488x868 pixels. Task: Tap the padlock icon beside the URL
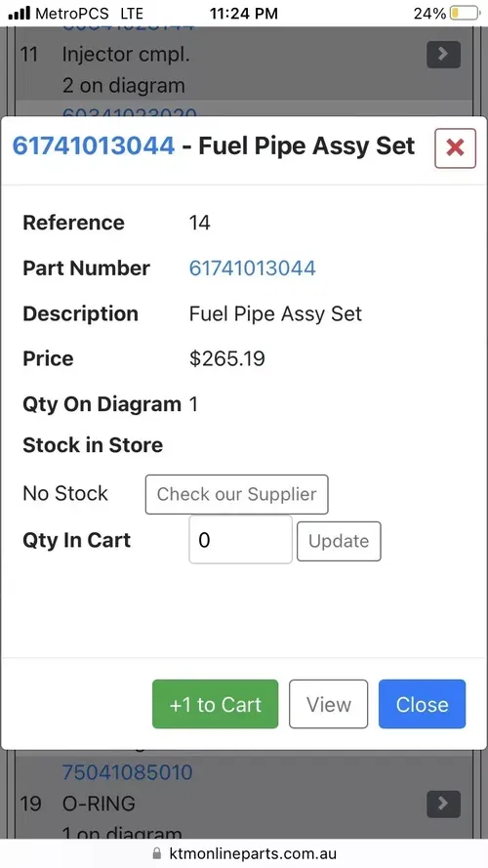click(x=157, y=853)
